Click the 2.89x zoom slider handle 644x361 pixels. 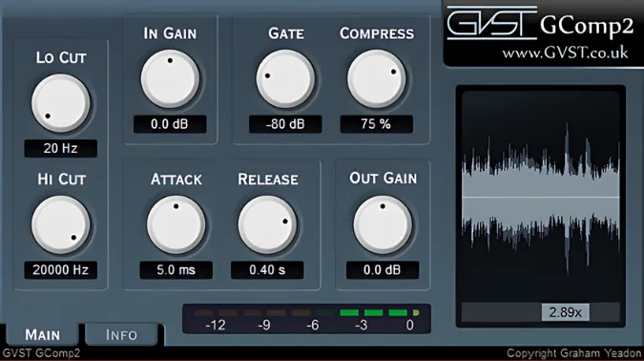click(x=566, y=312)
